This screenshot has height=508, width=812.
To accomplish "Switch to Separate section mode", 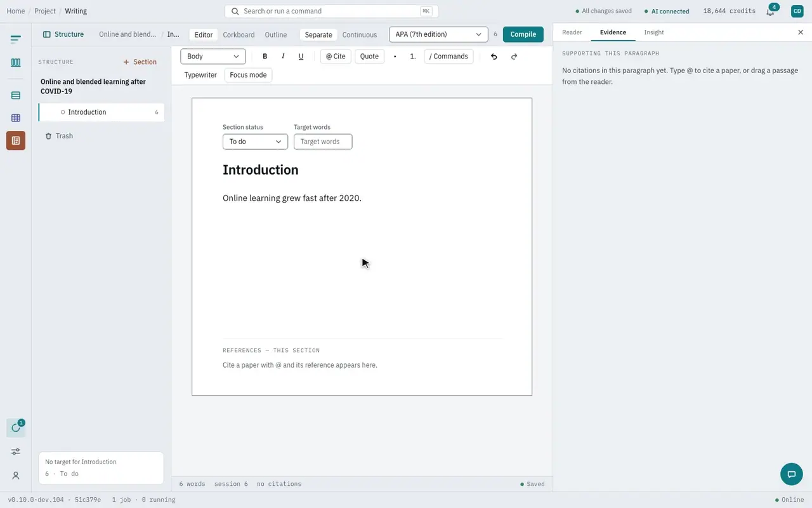I will [318, 35].
